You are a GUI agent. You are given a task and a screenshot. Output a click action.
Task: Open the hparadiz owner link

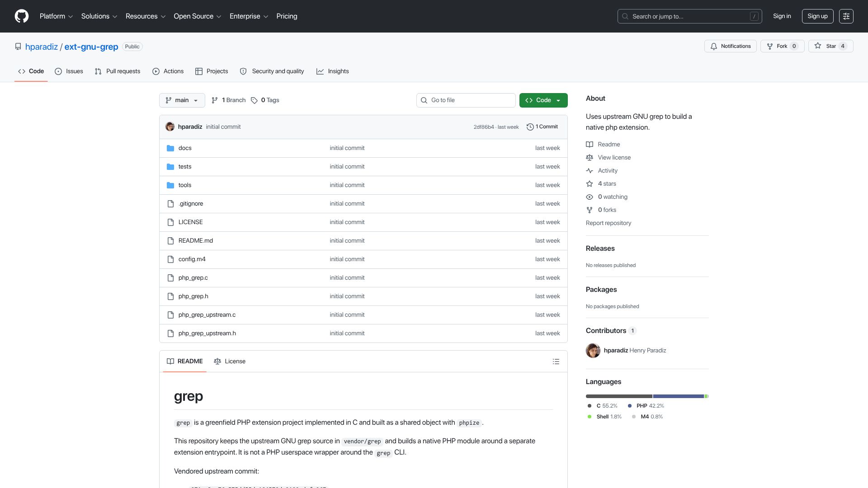point(42,47)
